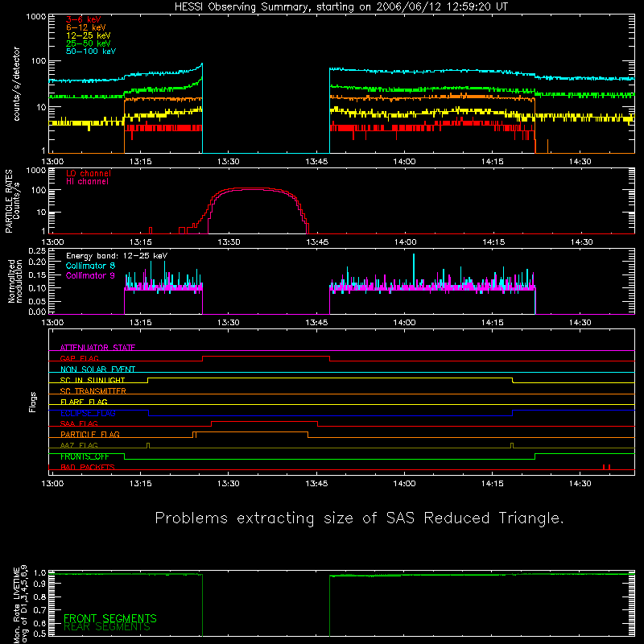Screen dimensions: 644x644
Task: Click the 14:00 time label under the count-rate plot
Action: click(405, 162)
